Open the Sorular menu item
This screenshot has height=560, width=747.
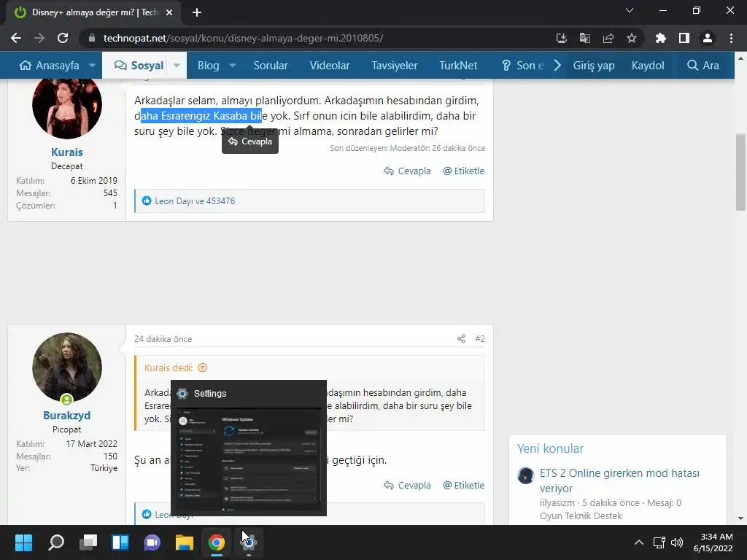tap(271, 65)
